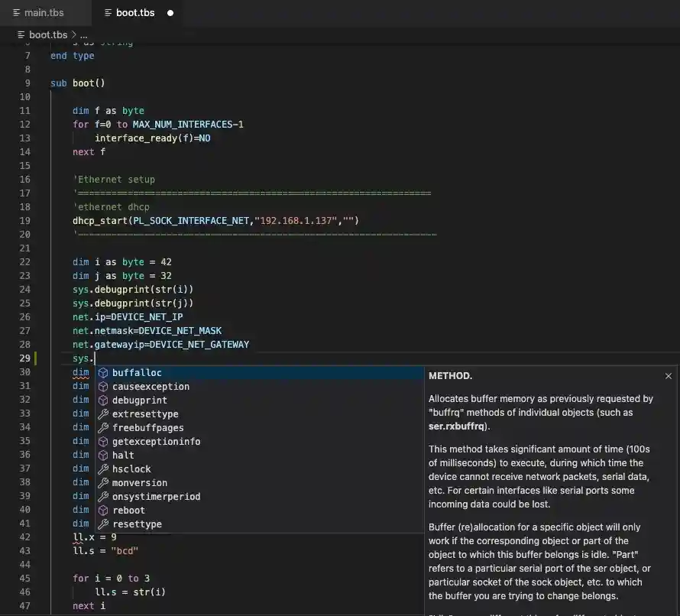Click the file icon on the main.tbs tab
Viewport: 680px width, 616px height.
tap(17, 12)
